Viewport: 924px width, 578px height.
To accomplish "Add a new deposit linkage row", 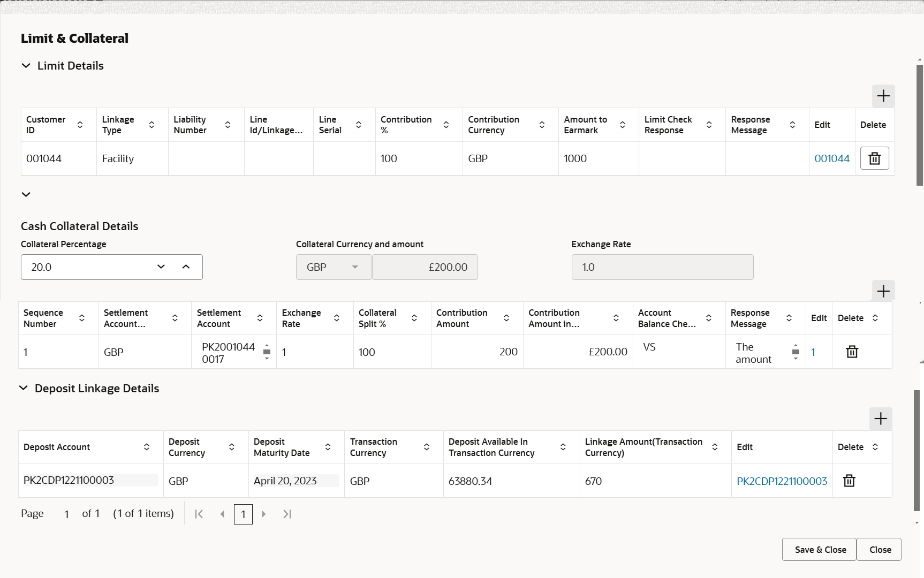I will 881,419.
